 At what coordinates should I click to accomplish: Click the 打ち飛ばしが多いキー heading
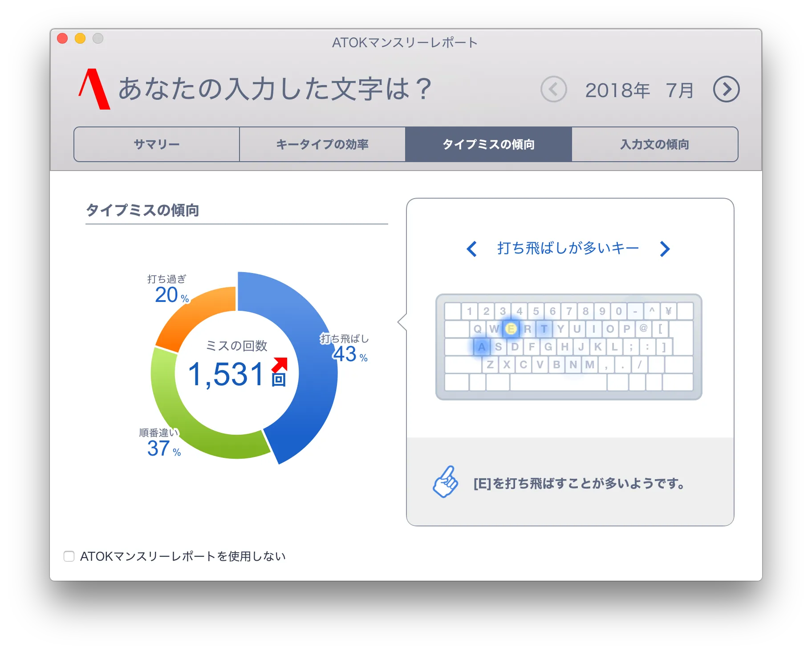568,248
